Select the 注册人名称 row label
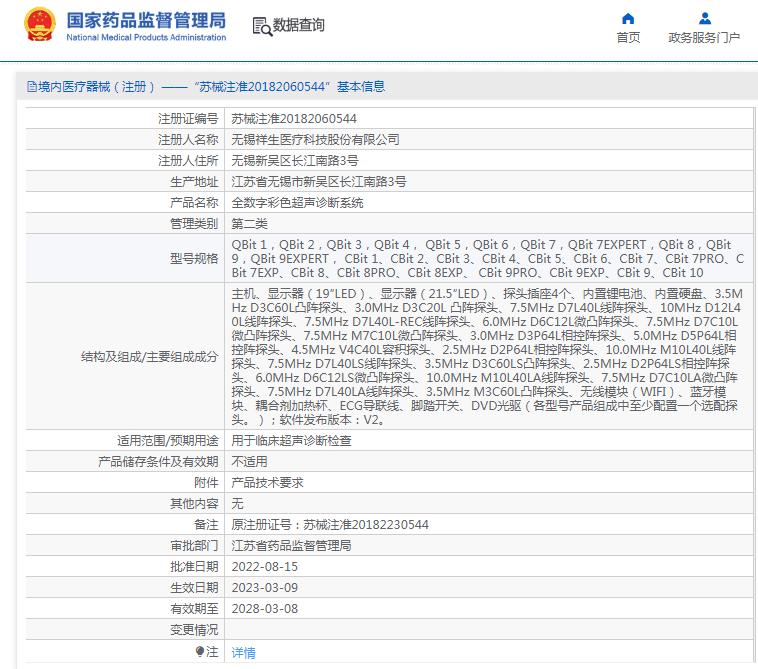This screenshot has height=669, width=758. tap(188, 140)
